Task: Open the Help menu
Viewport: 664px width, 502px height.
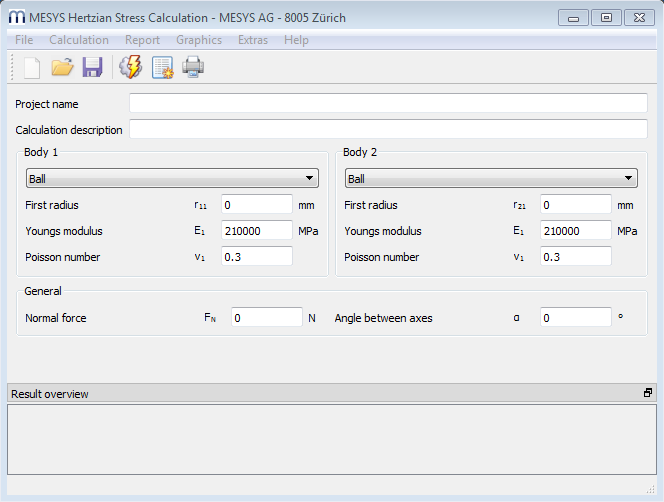Action: click(296, 40)
